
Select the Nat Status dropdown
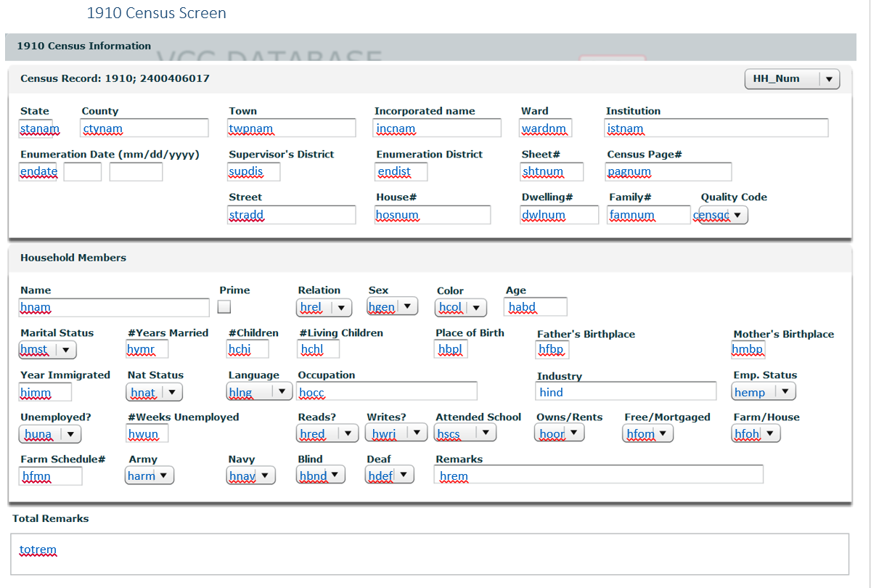pyautogui.click(x=155, y=393)
